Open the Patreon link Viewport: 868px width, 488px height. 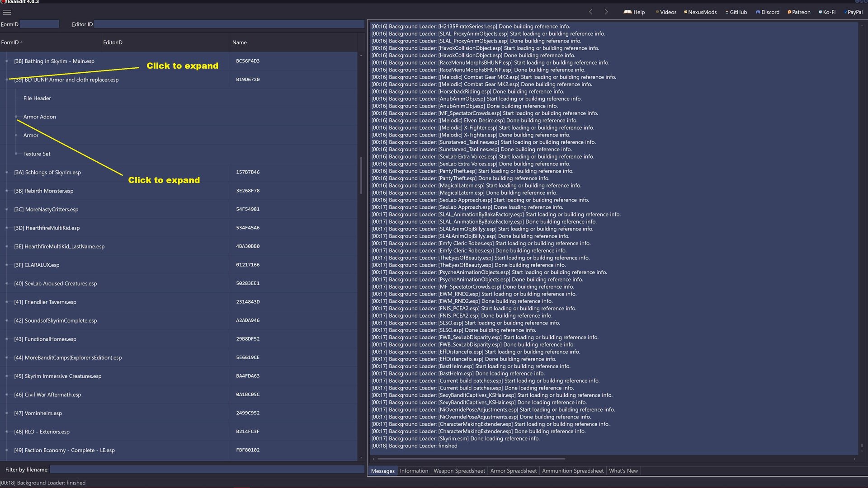point(799,12)
